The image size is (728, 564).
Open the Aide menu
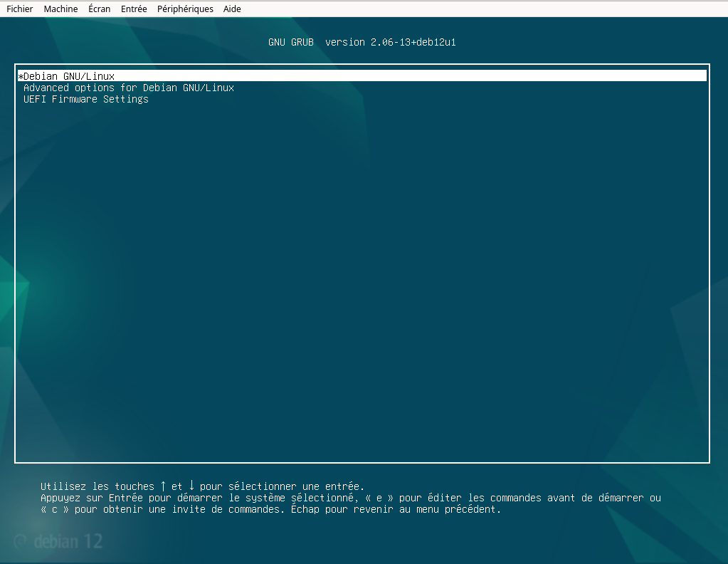point(232,9)
